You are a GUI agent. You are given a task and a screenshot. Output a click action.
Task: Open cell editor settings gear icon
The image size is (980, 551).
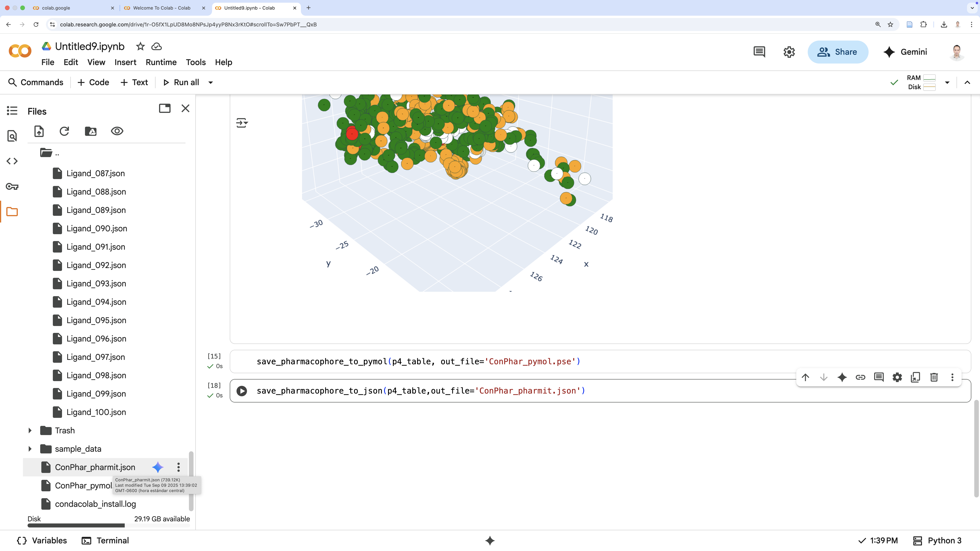pyautogui.click(x=897, y=377)
